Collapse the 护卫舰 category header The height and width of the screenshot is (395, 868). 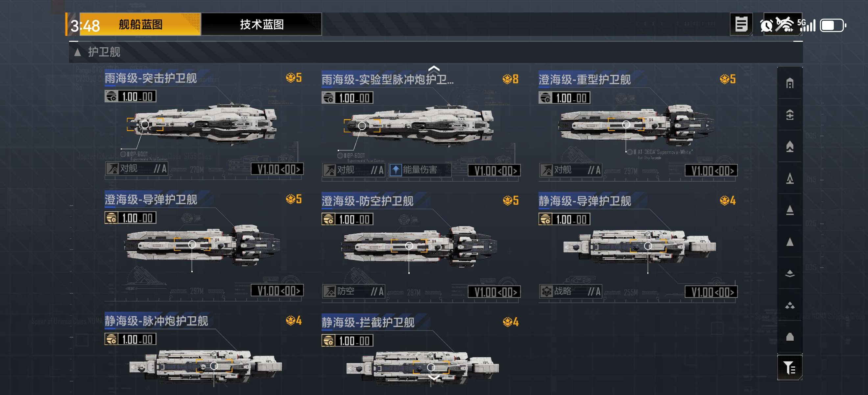[x=436, y=52]
